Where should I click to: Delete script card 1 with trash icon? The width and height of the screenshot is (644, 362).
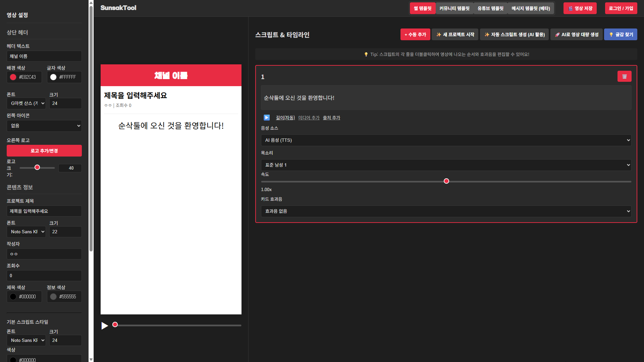624,76
